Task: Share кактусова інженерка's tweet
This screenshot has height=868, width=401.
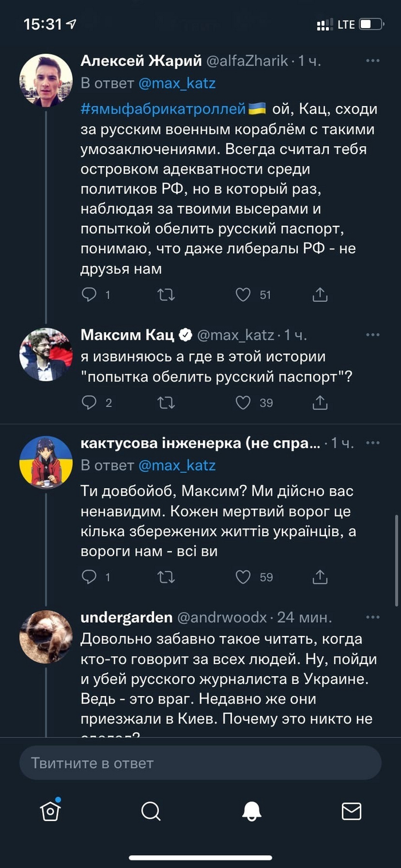Action: (x=320, y=577)
